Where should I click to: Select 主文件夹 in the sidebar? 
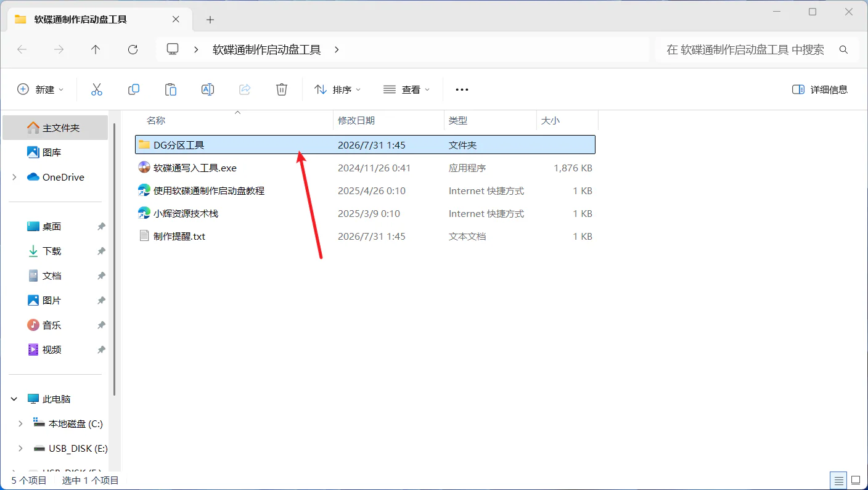55,128
